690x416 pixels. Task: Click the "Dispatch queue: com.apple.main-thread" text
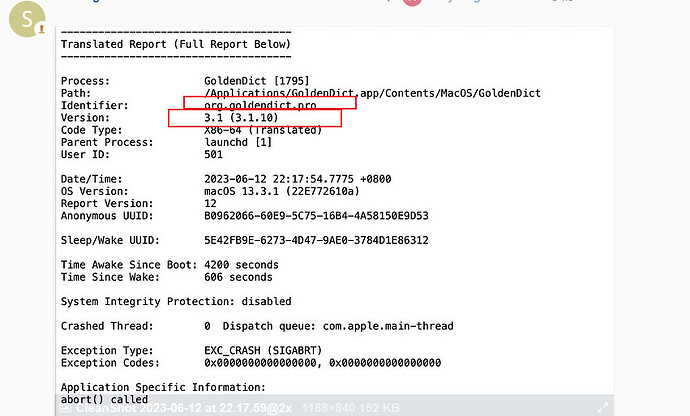pos(338,326)
